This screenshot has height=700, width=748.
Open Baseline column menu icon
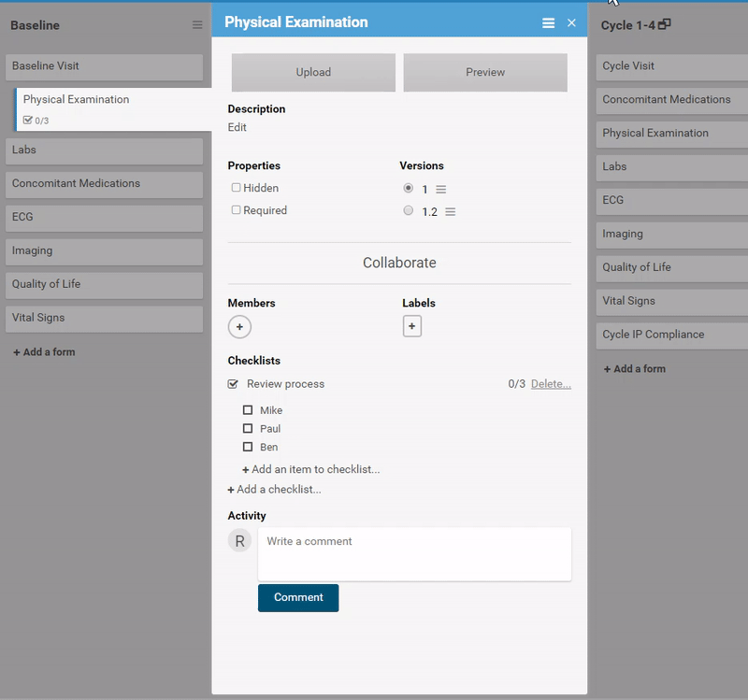(197, 25)
